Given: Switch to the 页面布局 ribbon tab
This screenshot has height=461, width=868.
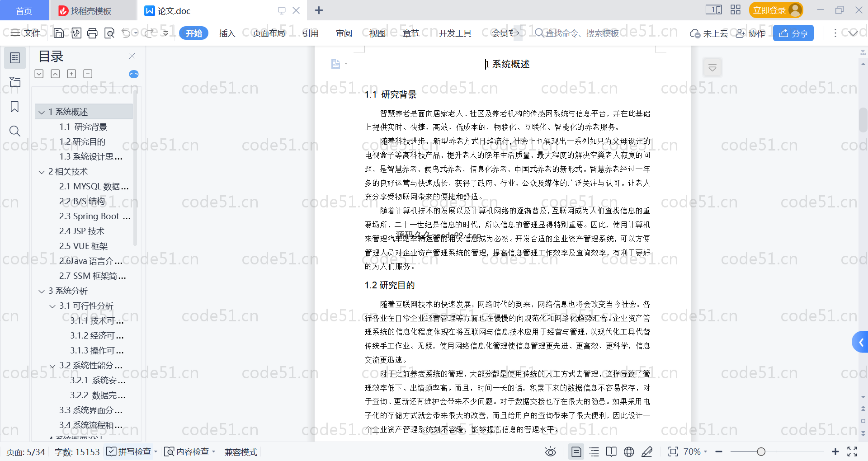Looking at the screenshot, I should click(x=269, y=33).
